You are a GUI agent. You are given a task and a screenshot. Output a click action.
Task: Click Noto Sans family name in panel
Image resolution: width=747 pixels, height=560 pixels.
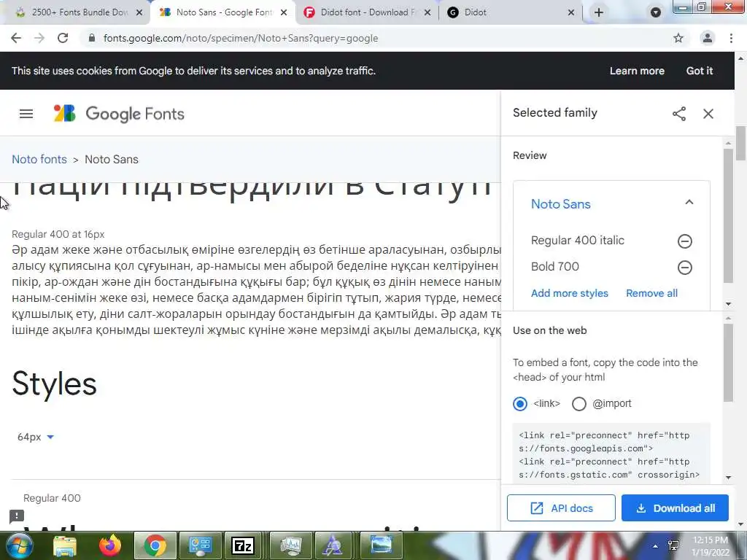click(561, 204)
